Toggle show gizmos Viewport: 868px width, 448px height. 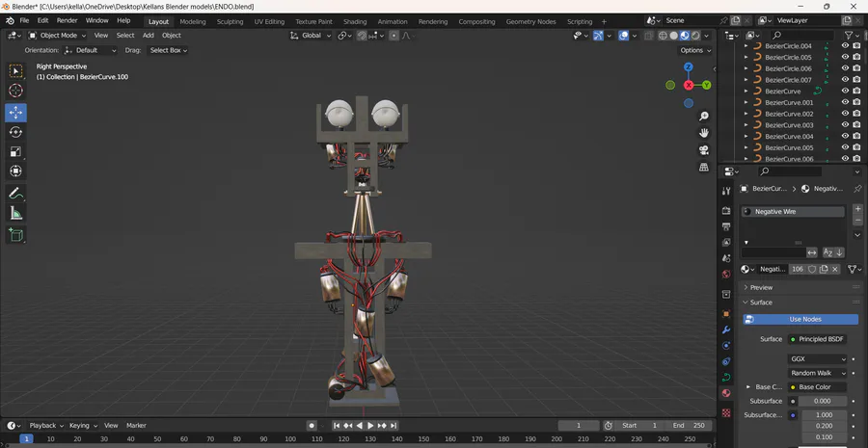click(598, 36)
